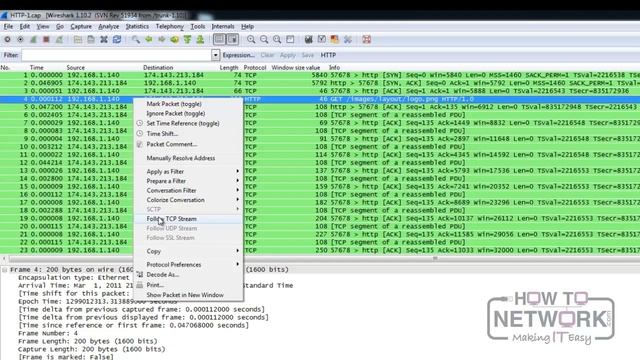Find a packet using magnifier icon

tap(136, 40)
